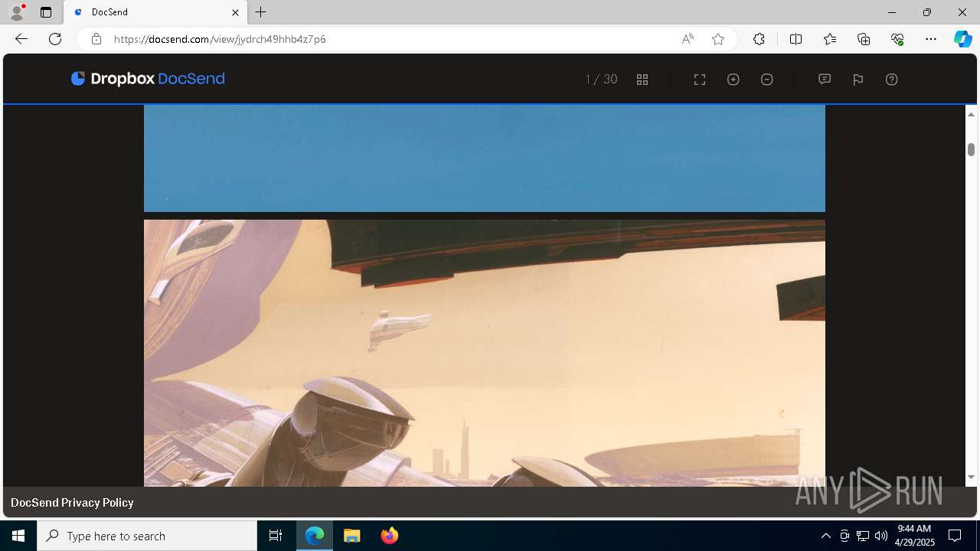Image resolution: width=980 pixels, height=551 pixels.
Task: Open the clock showing 9:44 AM
Action: (915, 536)
